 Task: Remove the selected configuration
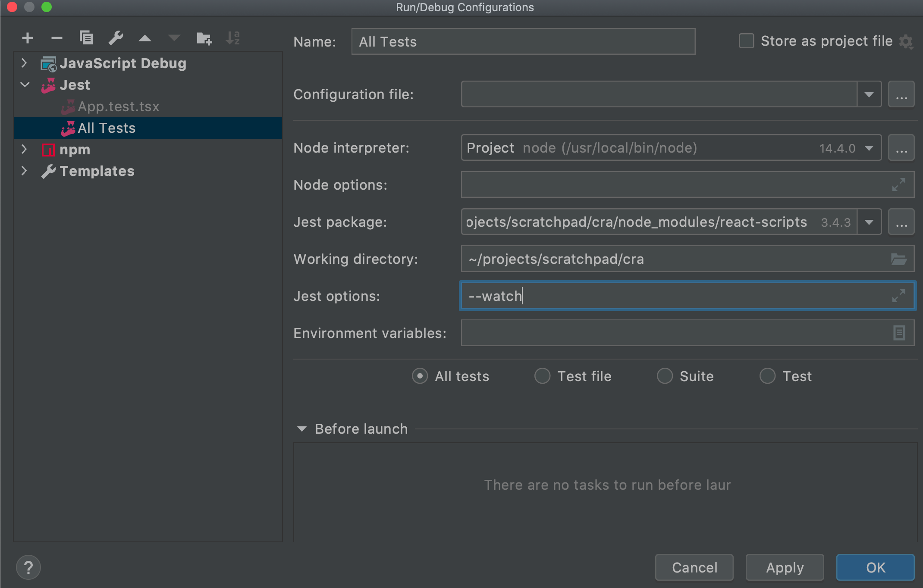(57, 38)
